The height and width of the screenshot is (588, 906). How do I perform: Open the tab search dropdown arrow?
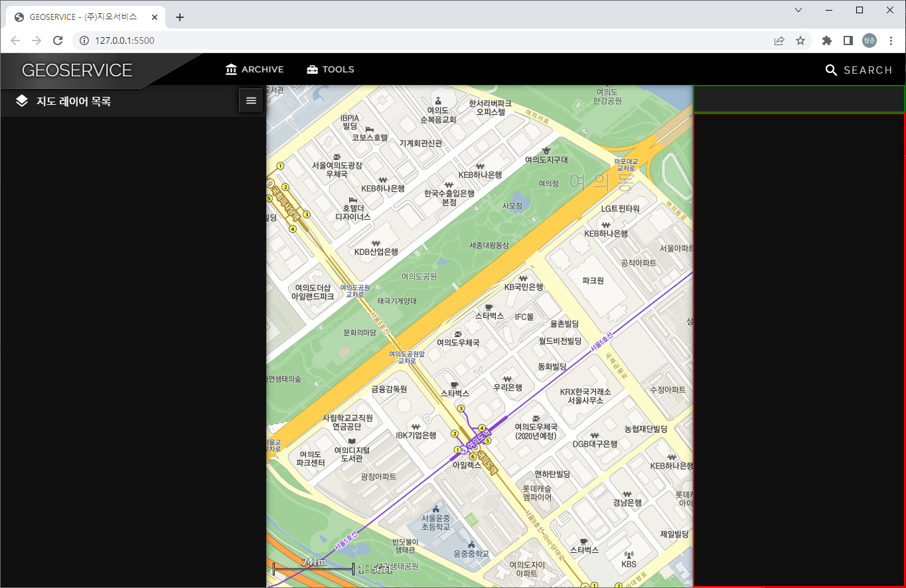click(798, 10)
